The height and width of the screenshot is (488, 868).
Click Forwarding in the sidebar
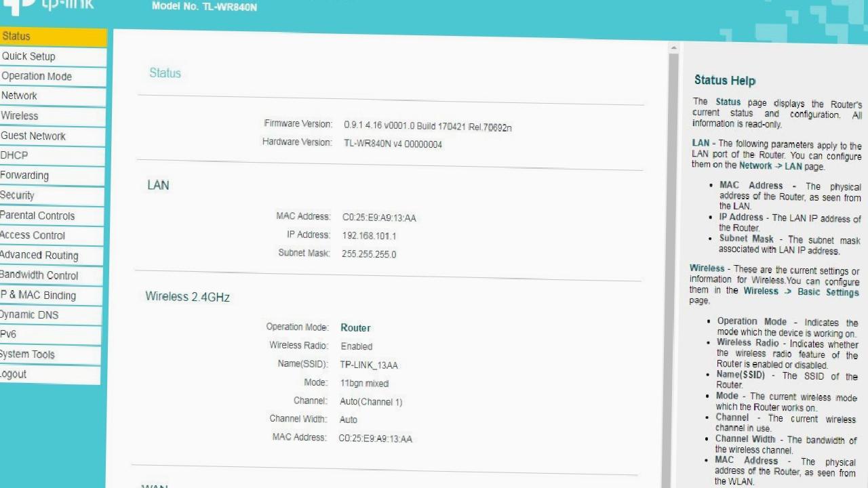52,176
